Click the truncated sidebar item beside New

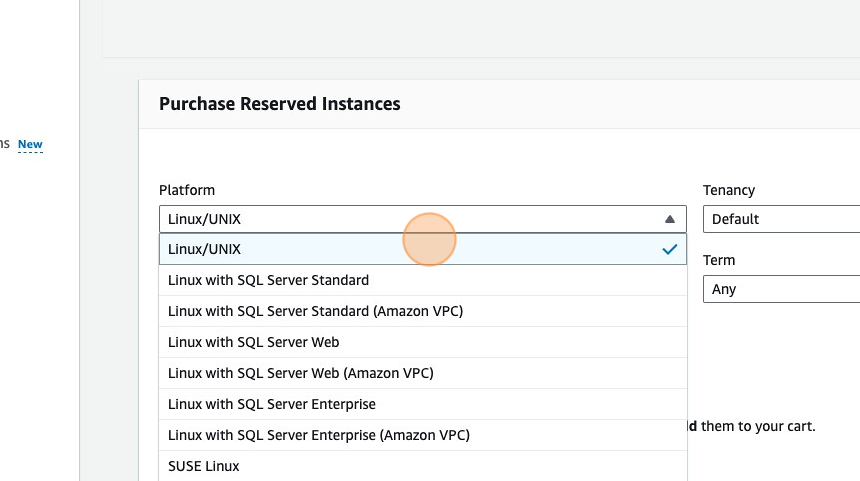click(5, 144)
